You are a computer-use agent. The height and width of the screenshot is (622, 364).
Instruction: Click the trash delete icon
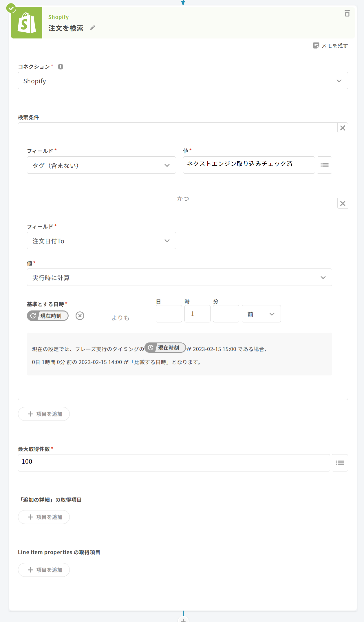[x=347, y=13]
